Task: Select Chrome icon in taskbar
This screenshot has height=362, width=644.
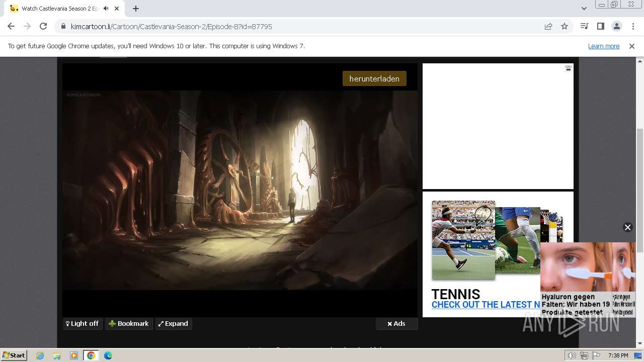Action: [x=91, y=355]
